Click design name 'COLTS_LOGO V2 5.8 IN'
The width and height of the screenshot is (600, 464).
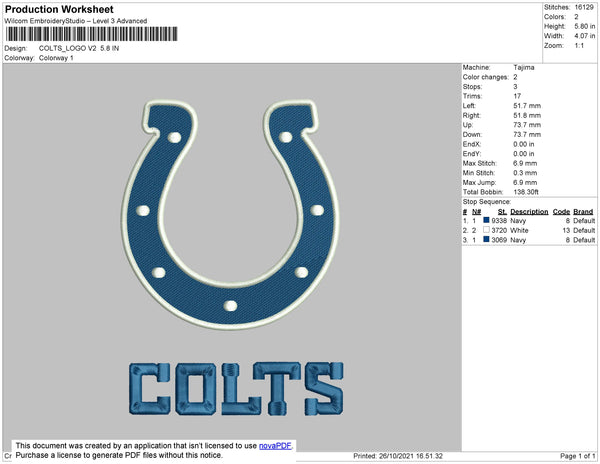click(79, 49)
